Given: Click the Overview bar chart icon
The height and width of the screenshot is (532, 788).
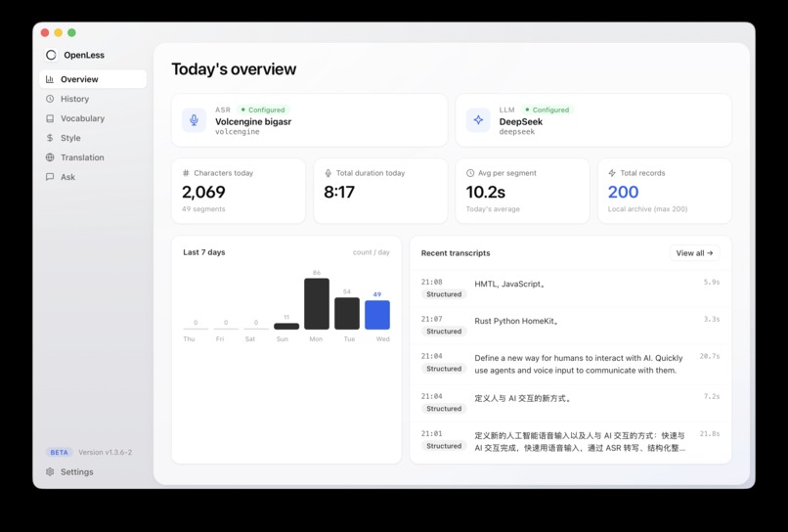Looking at the screenshot, I should coord(50,79).
